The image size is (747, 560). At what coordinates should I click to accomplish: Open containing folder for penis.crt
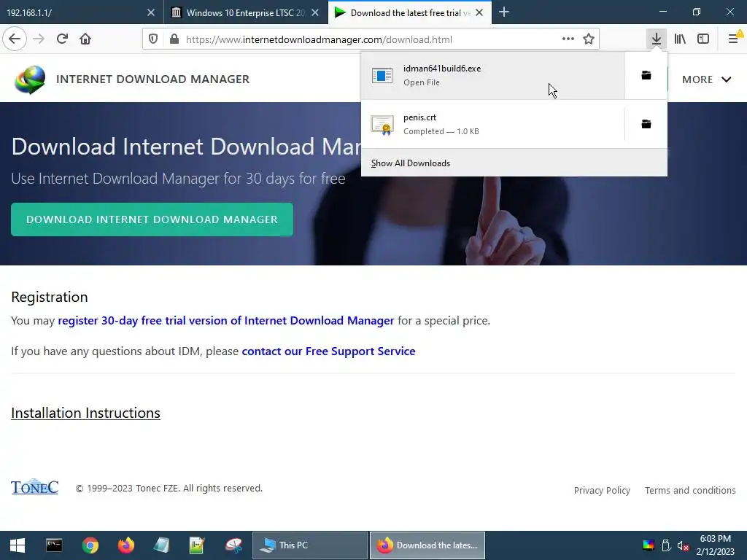coord(646,124)
